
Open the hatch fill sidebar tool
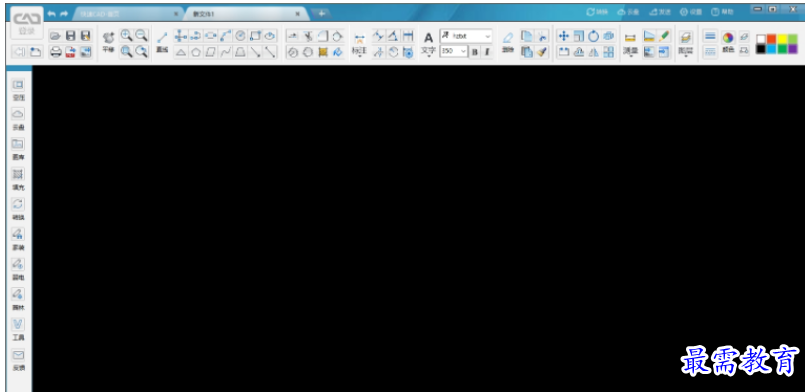tap(18, 179)
